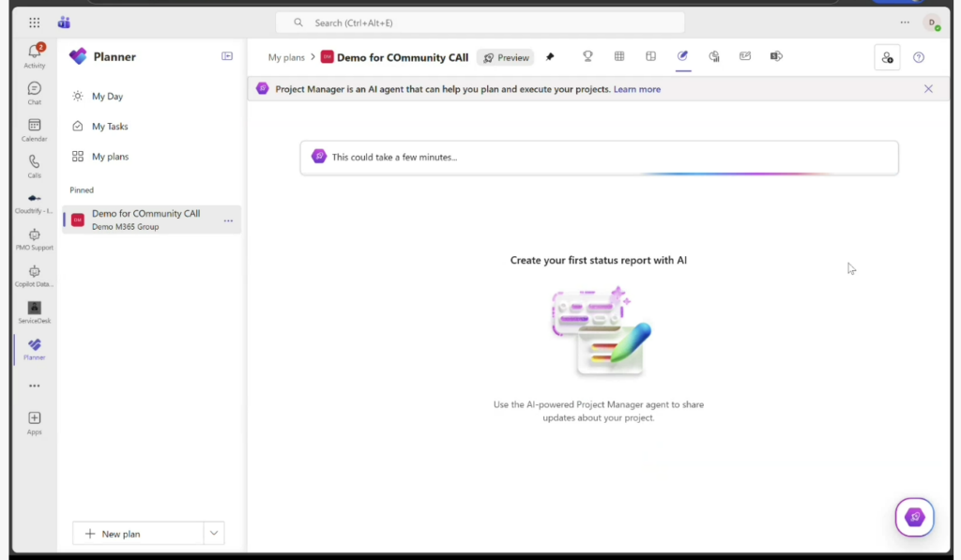Screen dimensions: 961x560
Task: Switch to the Grid view tab
Action: tap(619, 56)
